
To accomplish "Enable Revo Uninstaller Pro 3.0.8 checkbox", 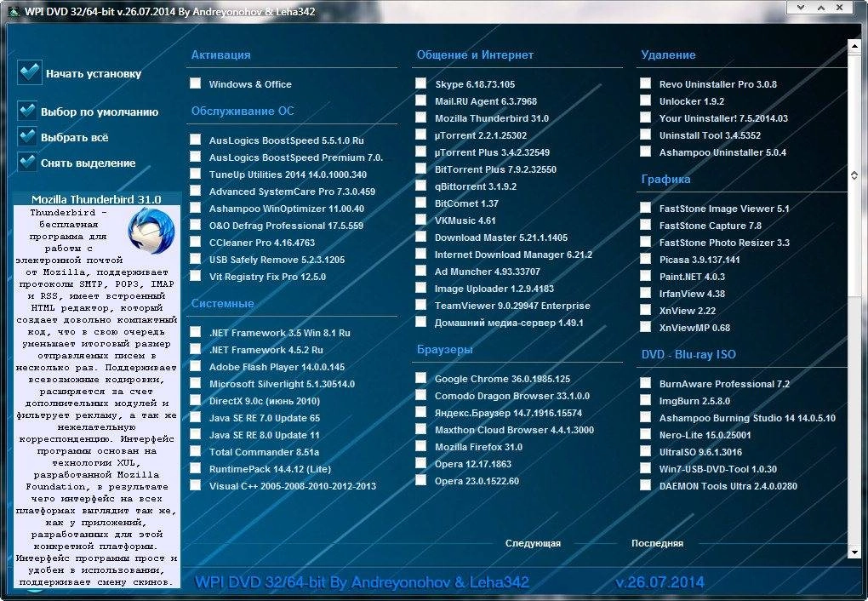I will [645, 83].
